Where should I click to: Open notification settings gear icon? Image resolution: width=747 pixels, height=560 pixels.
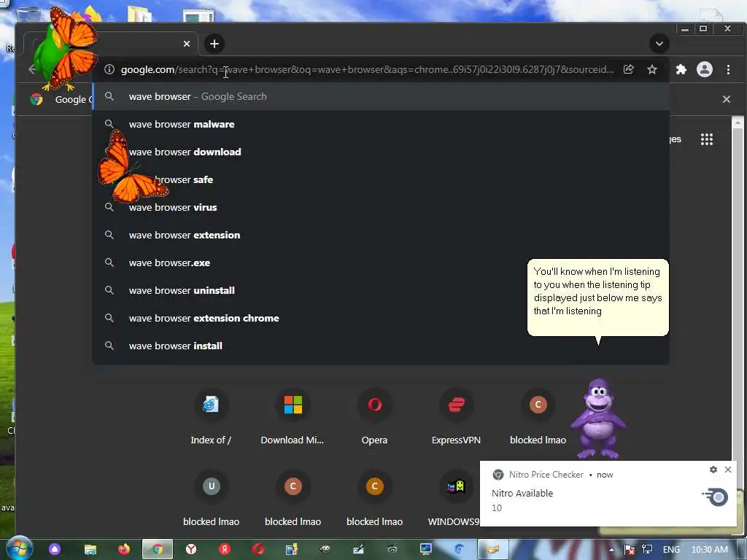pos(713,470)
